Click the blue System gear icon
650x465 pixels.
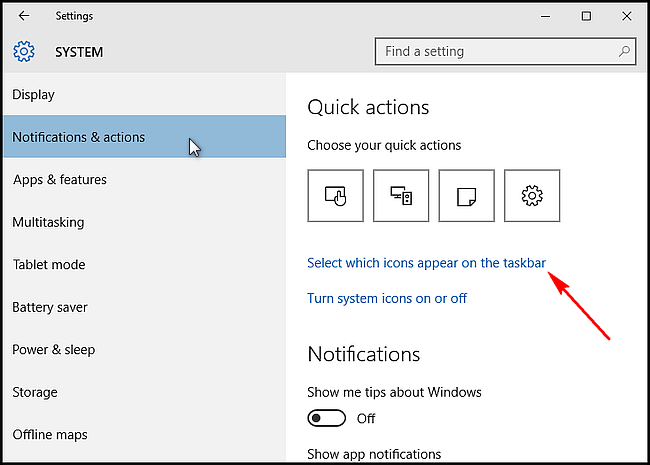[24, 51]
